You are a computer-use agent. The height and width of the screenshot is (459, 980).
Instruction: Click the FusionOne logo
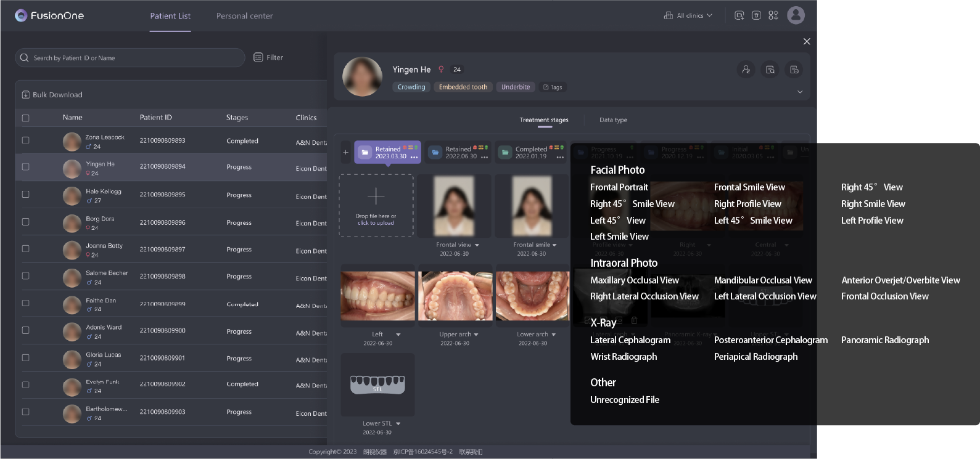coord(49,15)
